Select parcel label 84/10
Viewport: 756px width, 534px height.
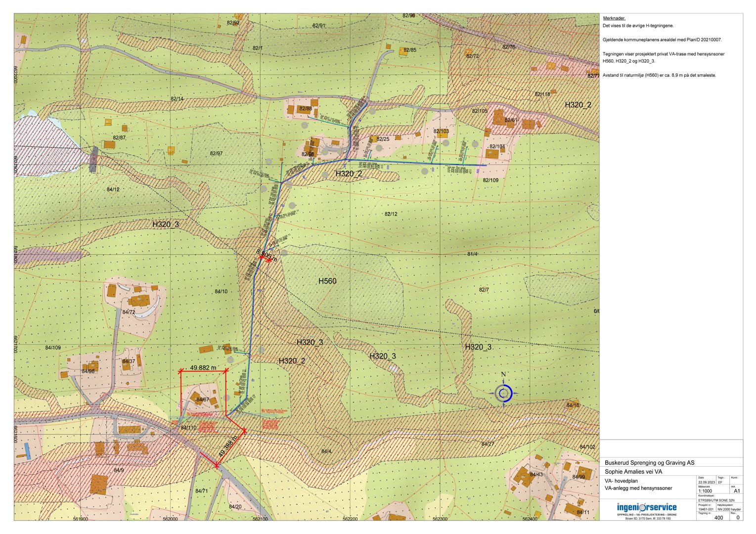(221, 291)
